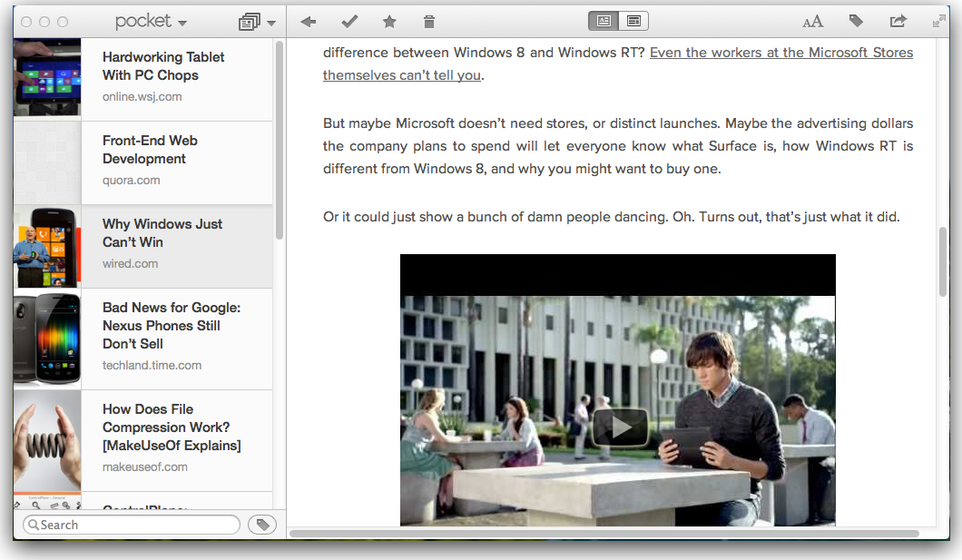The image size is (962, 560).
Task: Click the blank Front-End Web Development thumbnail
Action: pyautogui.click(x=47, y=162)
